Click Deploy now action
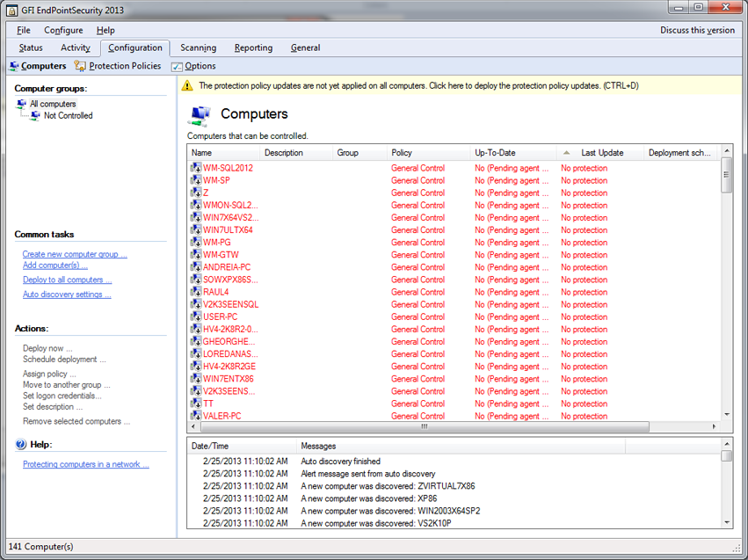748x560 pixels. (47, 348)
